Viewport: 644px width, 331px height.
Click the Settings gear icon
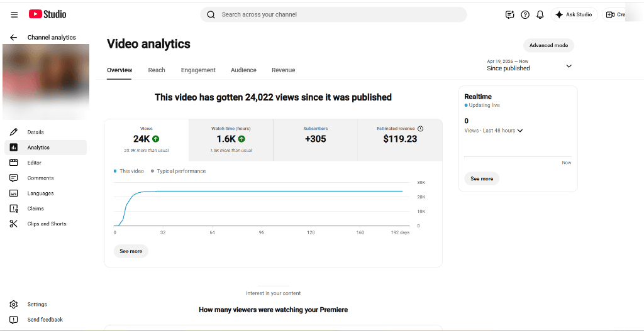[14, 305]
